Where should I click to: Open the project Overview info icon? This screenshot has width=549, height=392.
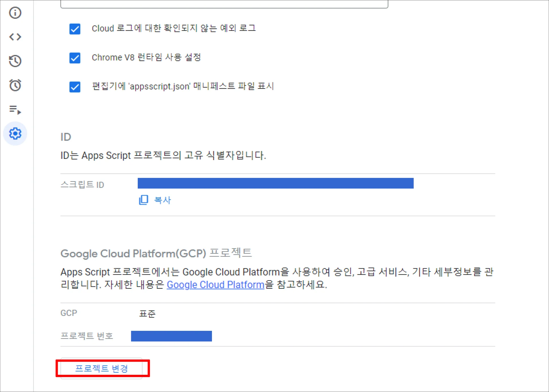click(x=15, y=13)
